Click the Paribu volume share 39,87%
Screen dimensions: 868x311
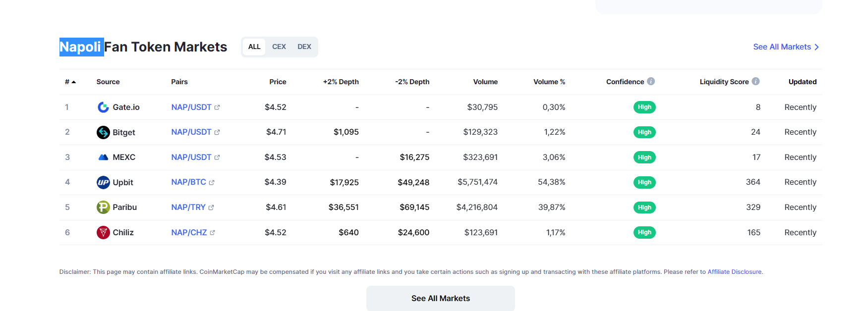552,207
